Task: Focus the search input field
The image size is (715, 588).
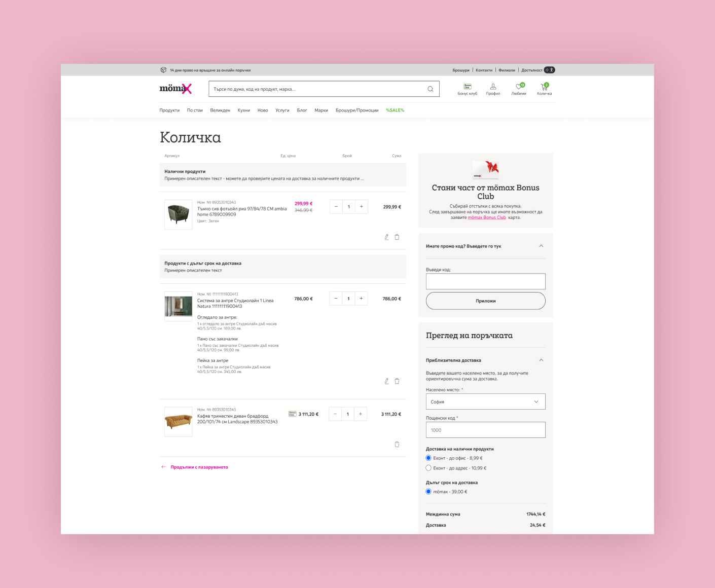Action: coord(324,89)
